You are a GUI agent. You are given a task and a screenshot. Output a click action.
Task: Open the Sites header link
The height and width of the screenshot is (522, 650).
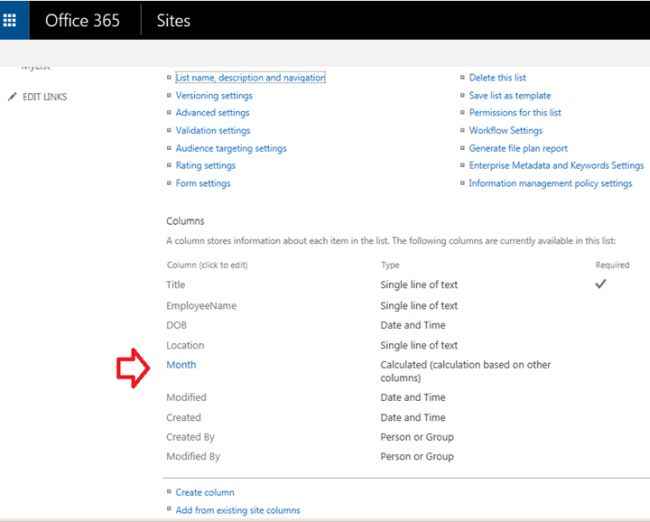pos(173,20)
